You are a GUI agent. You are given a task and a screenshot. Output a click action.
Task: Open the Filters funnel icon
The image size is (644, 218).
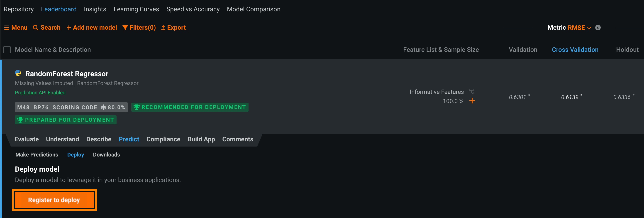coord(125,28)
